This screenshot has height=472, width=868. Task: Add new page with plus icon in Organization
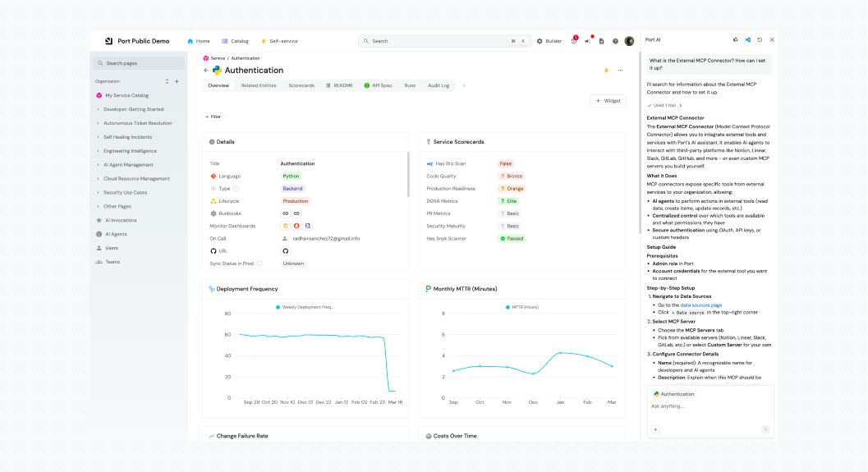click(177, 81)
